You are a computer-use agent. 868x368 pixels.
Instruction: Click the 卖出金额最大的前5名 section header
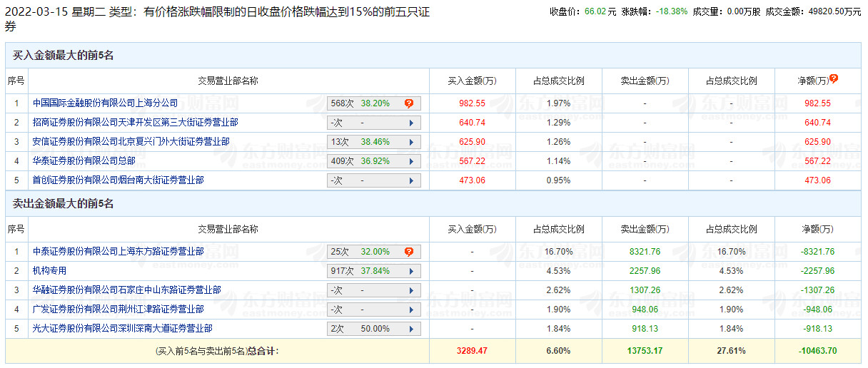tap(63, 204)
